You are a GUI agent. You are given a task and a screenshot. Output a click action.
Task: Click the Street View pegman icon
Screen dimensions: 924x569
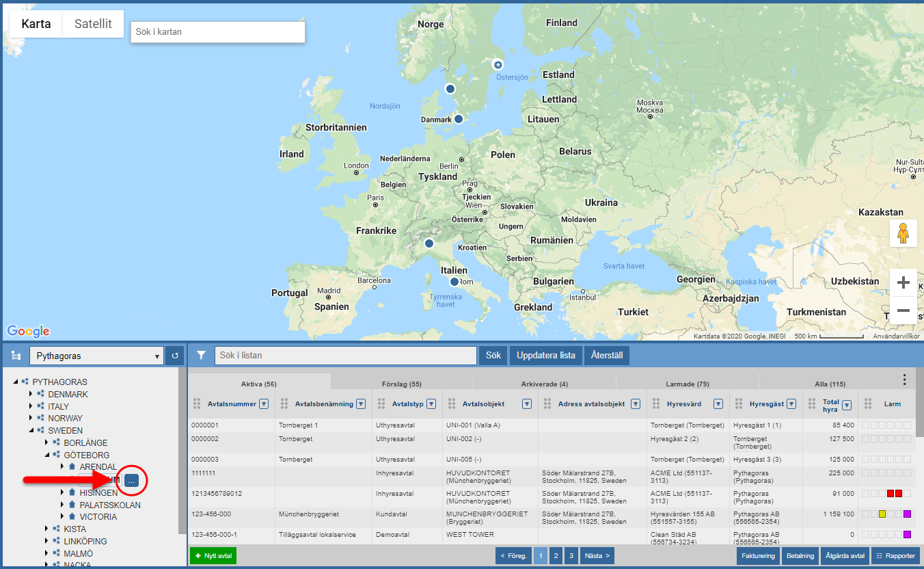click(x=903, y=233)
